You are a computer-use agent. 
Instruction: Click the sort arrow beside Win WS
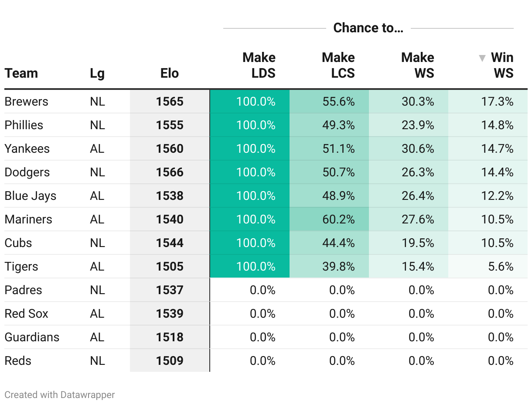click(x=482, y=58)
